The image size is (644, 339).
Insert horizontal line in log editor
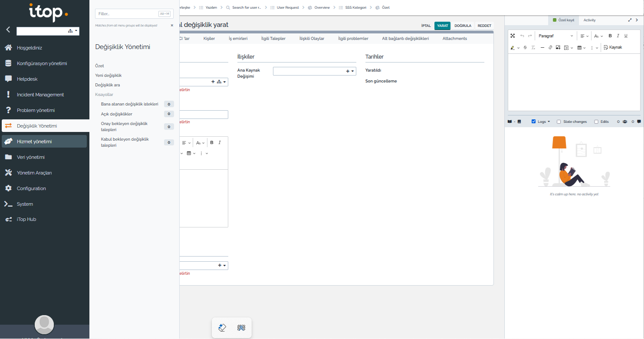pos(542,47)
